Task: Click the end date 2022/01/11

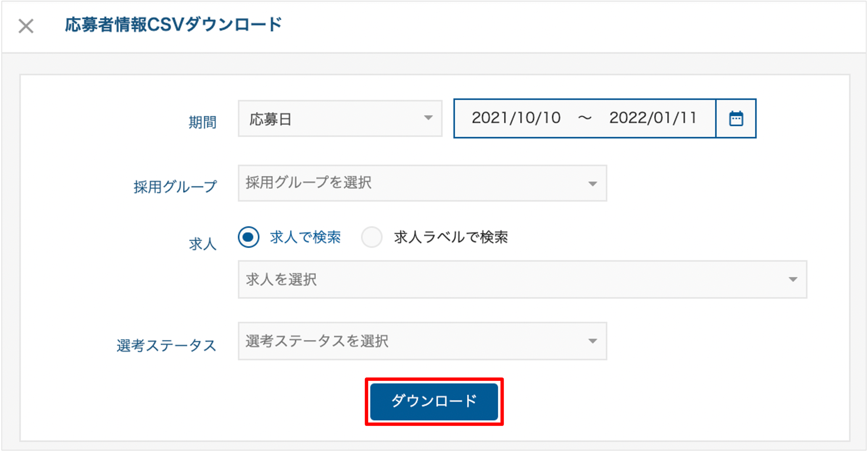Action: (x=653, y=118)
